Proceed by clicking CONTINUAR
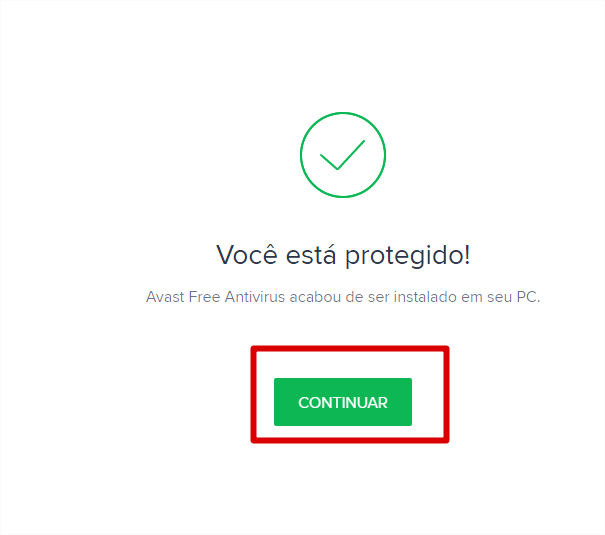The image size is (605, 535). [343, 402]
